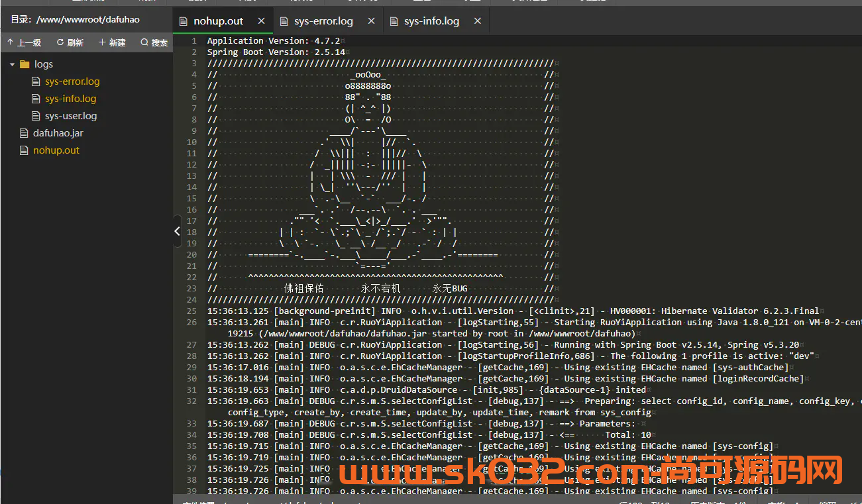The width and height of the screenshot is (862, 504).
Task: Click the text Application Version: 4.7.2
Action: pyautogui.click(x=274, y=40)
